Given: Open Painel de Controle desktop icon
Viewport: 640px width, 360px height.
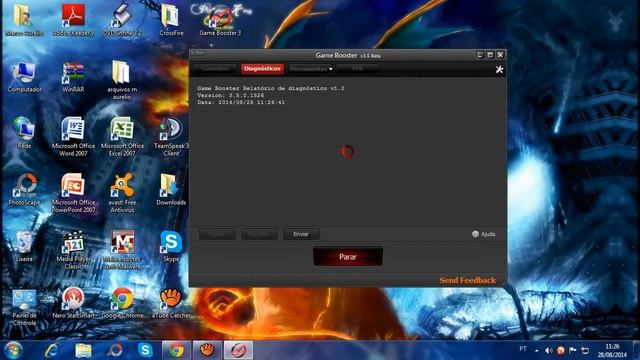Looking at the screenshot, I should (x=24, y=308).
